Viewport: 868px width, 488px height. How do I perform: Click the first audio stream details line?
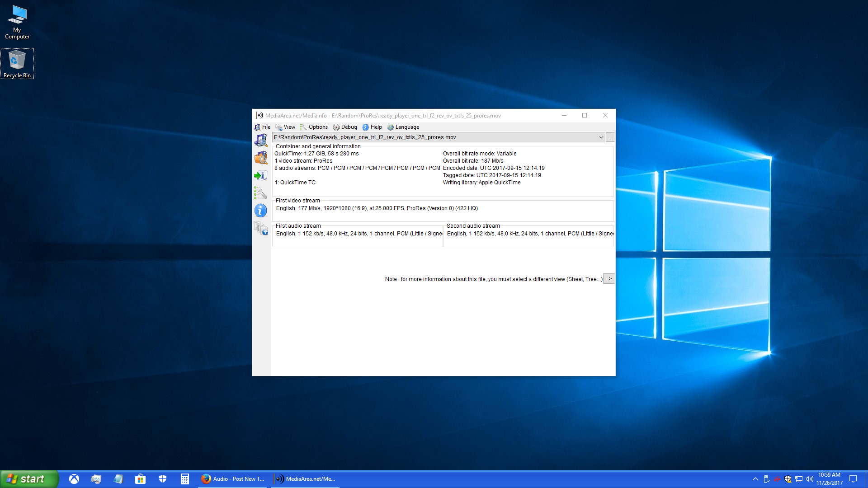click(x=359, y=234)
